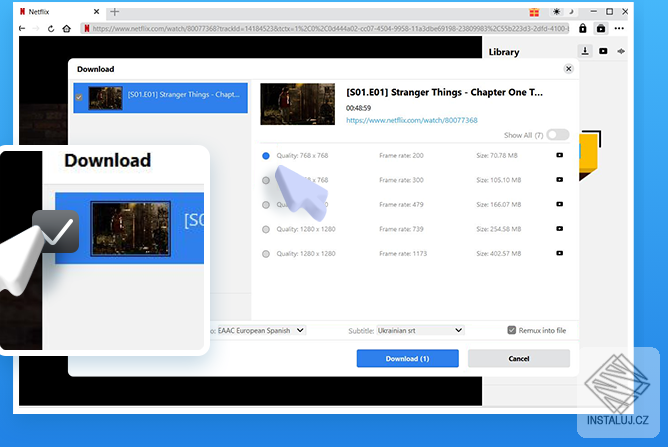
Task: Click the lock icon in toolbar
Action: (582, 29)
